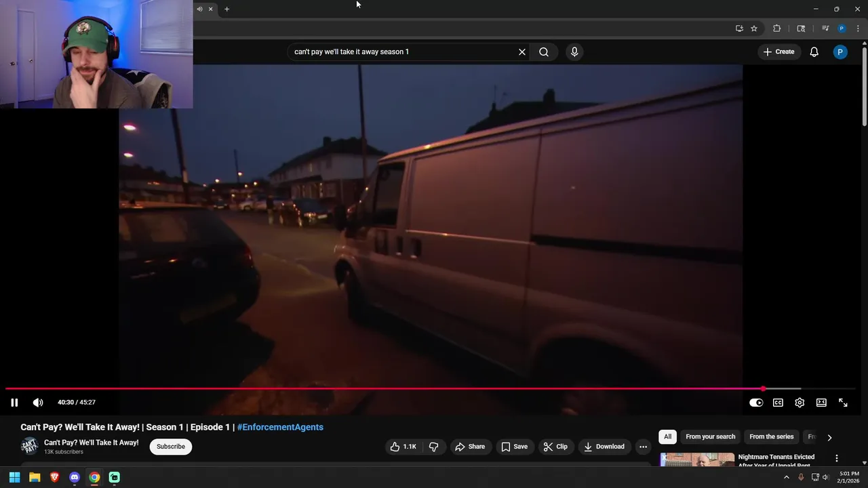Like the video (1.1K)
The height and width of the screenshot is (488, 868).
pos(403,447)
